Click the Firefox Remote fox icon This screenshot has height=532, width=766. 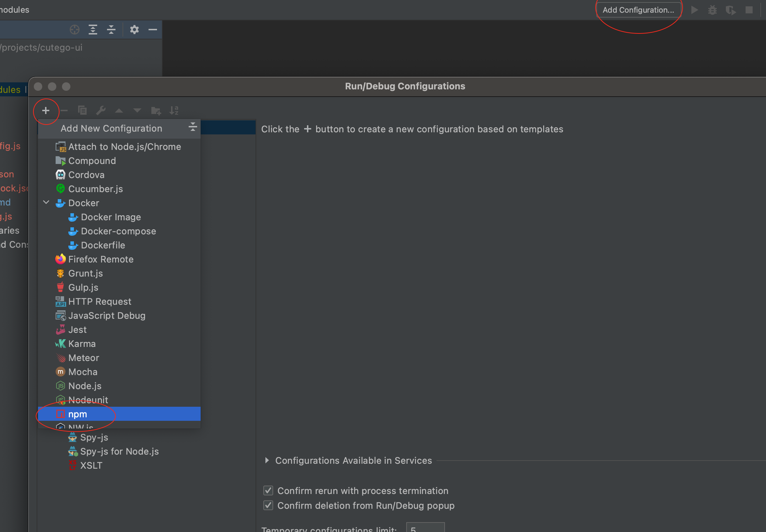(x=61, y=259)
